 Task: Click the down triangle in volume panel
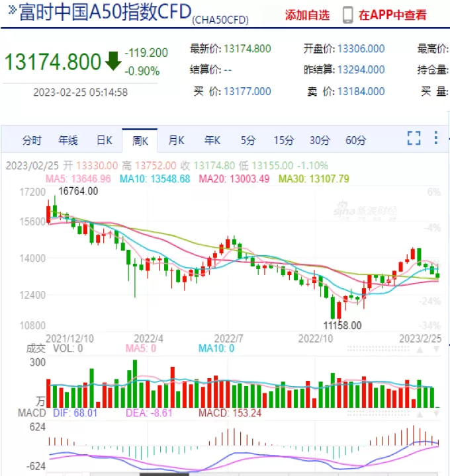tap(436, 350)
